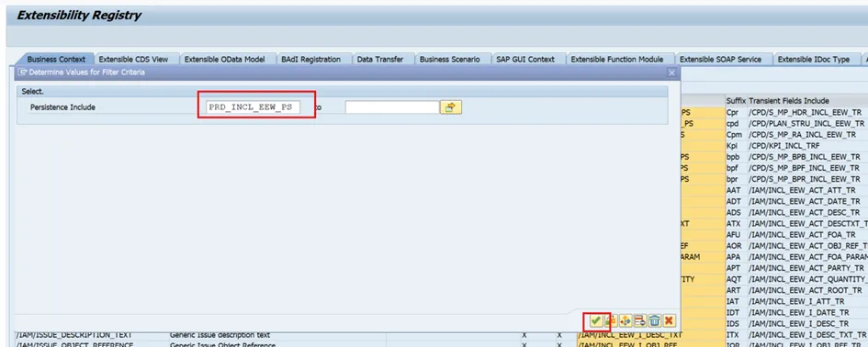Viewport: 868px width, 347px height.
Task: Click the AAT suffix cell
Action: click(736, 190)
